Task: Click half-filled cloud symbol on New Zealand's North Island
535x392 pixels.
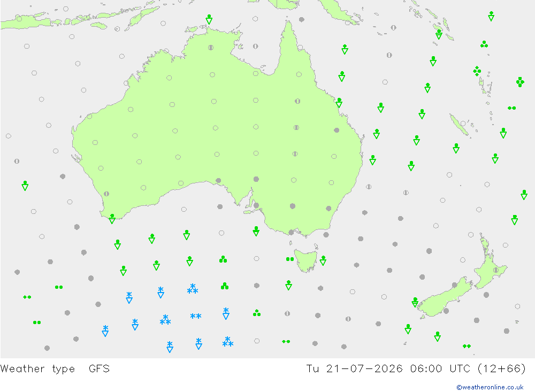Action: 496,270
